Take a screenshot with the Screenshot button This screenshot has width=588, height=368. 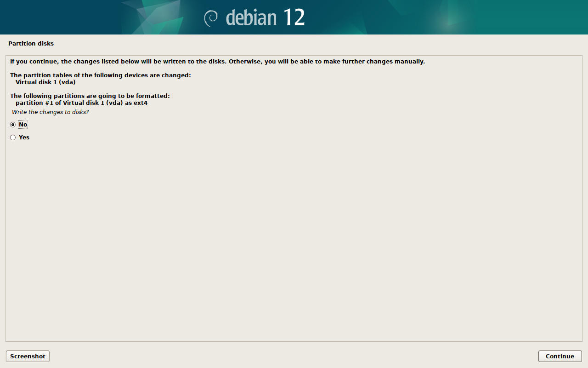(x=28, y=356)
